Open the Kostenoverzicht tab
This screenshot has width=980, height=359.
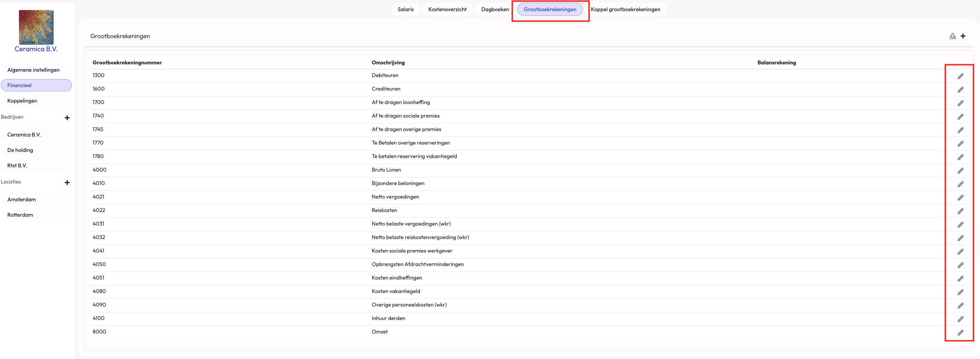pyautogui.click(x=447, y=9)
